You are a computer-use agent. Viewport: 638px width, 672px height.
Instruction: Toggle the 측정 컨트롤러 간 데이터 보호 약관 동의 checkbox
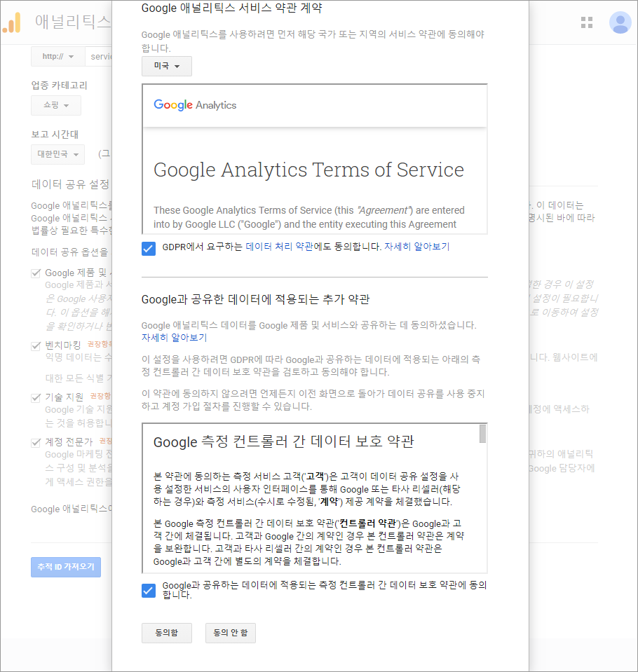149,591
